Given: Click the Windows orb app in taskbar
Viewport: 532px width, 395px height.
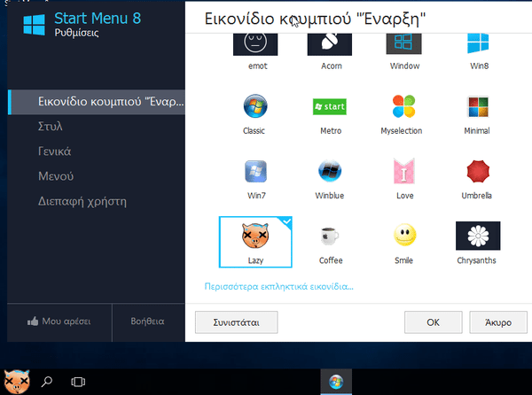Looking at the screenshot, I should coord(336,382).
